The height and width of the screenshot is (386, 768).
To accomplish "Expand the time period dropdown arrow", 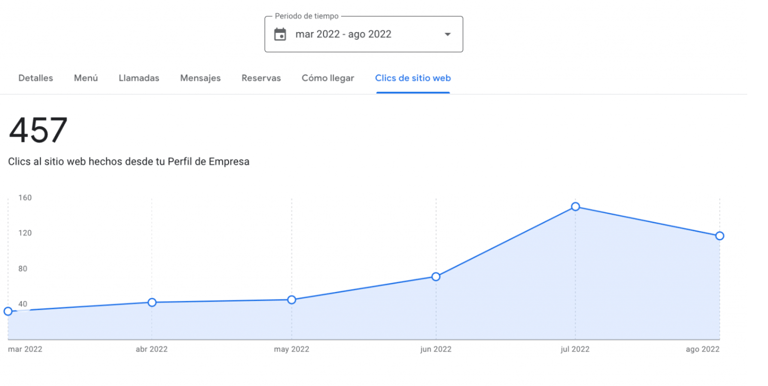I will pos(447,34).
